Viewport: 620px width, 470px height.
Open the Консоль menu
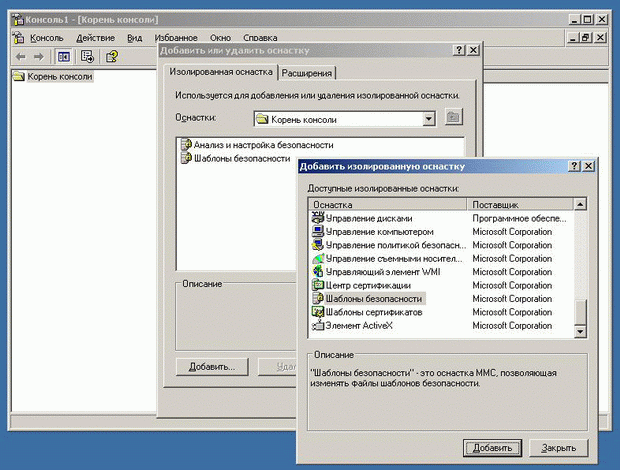click(46, 37)
